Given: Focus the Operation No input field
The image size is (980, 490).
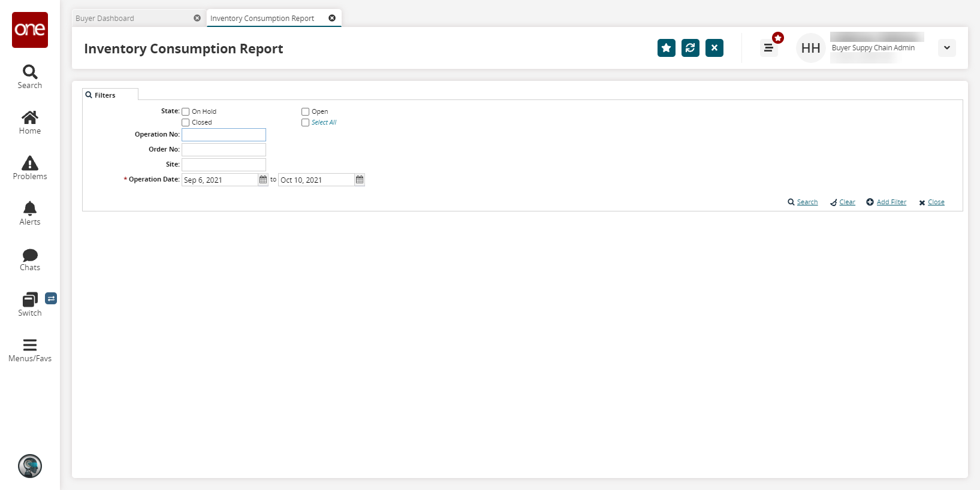Looking at the screenshot, I should point(224,135).
